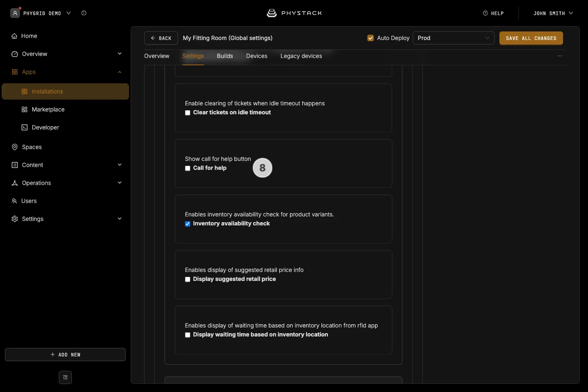Click the info icon beside Phygrid Demo
The height and width of the screenshot is (392, 588).
point(84,13)
